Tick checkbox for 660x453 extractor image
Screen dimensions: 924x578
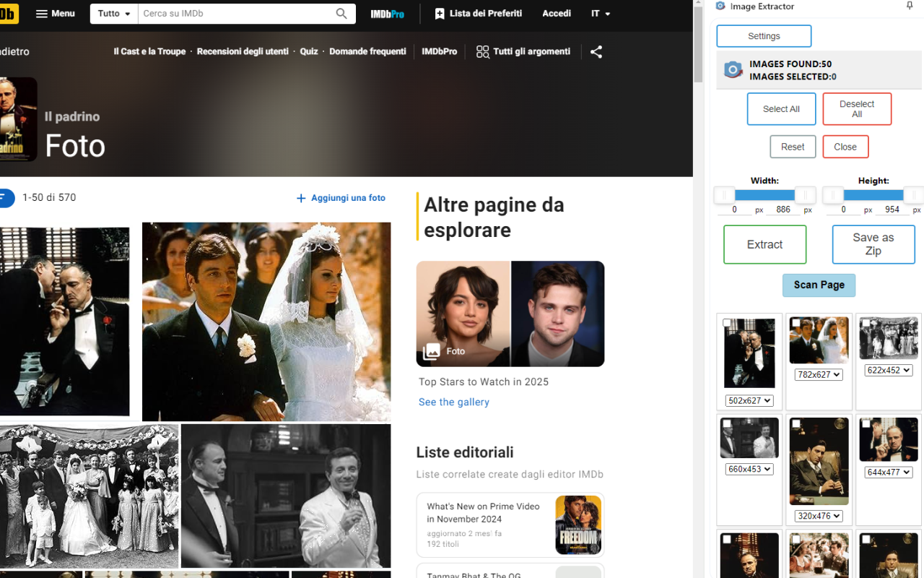pos(727,423)
